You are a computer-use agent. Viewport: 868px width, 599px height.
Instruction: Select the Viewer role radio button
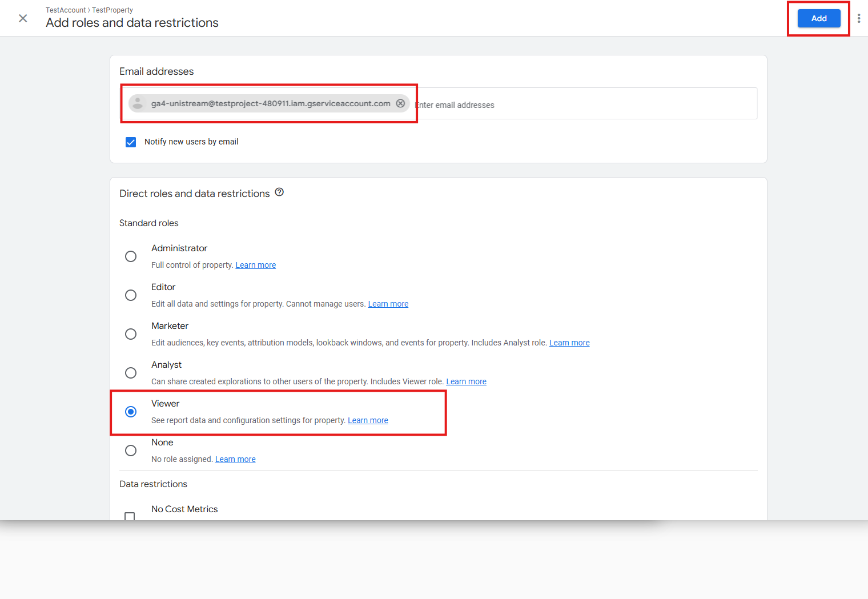(x=131, y=412)
